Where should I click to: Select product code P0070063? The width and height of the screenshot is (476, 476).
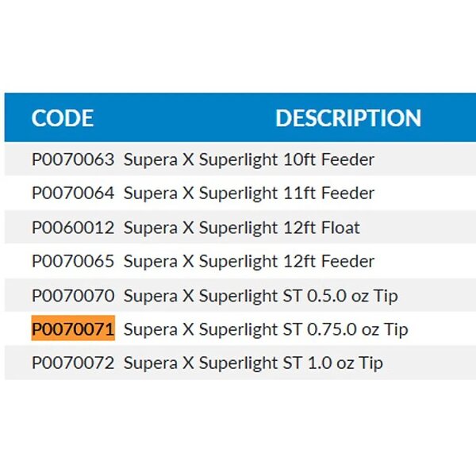click(73, 159)
